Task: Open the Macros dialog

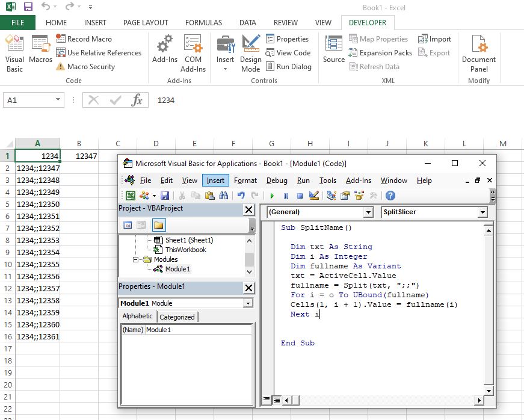Action: pos(40,49)
